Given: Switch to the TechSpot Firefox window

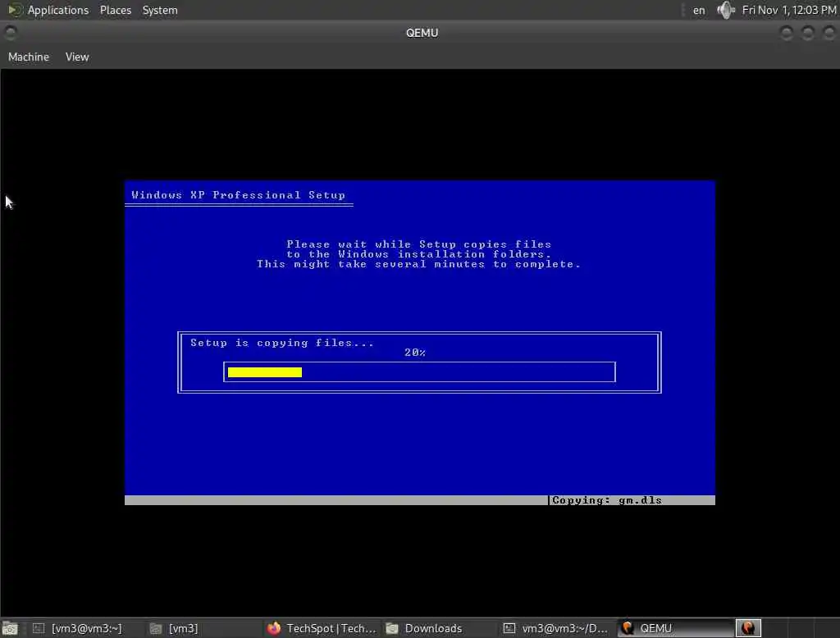Looking at the screenshot, I should tap(322, 628).
